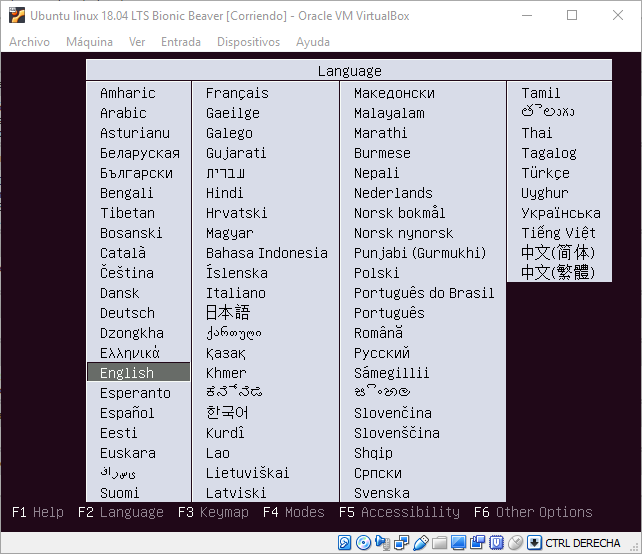Select Dansk language
This screenshot has height=554, width=642.
tap(120, 293)
